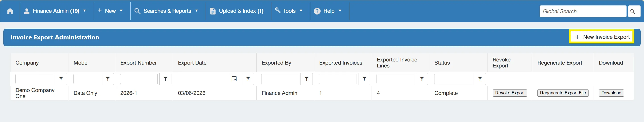Screen dimensions: 644x122
Task: Click the Status filter text box
Action: (453, 79)
